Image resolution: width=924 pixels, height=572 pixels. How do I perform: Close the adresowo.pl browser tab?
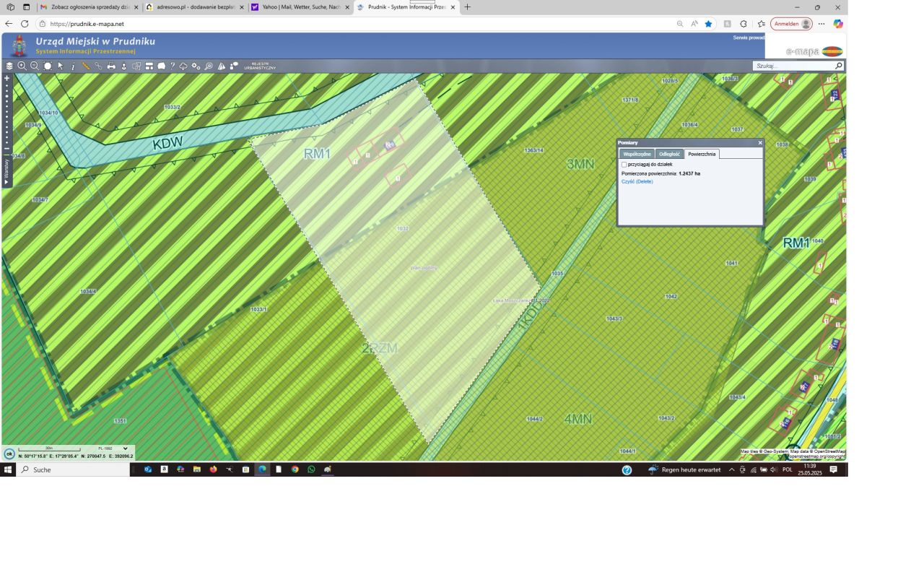click(x=242, y=7)
